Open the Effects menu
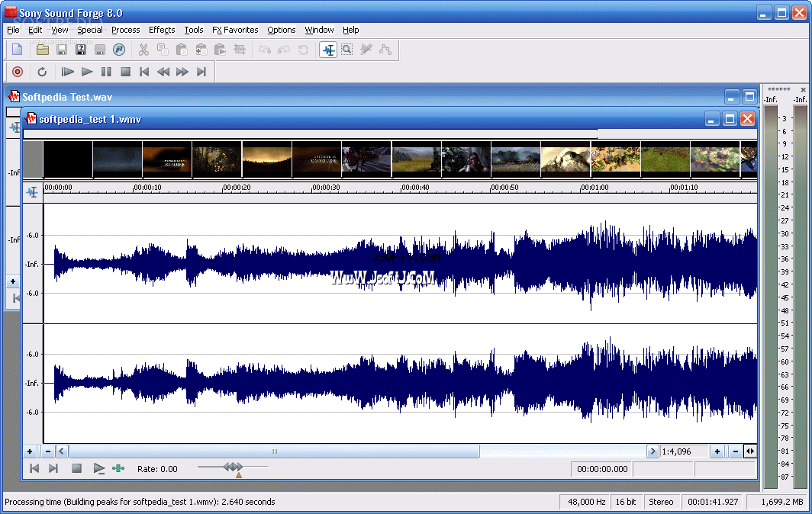812x514 pixels. pos(162,30)
